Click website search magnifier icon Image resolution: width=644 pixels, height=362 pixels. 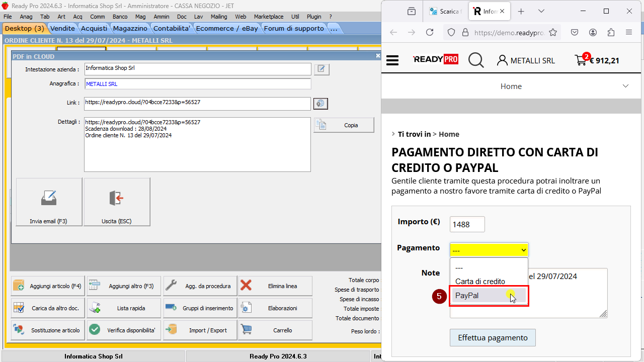pos(476,60)
